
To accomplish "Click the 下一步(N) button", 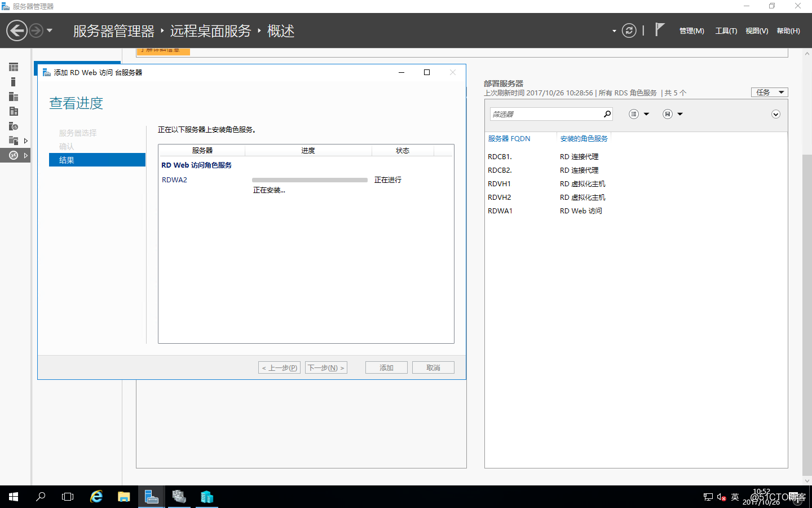I will click(326, 367).
